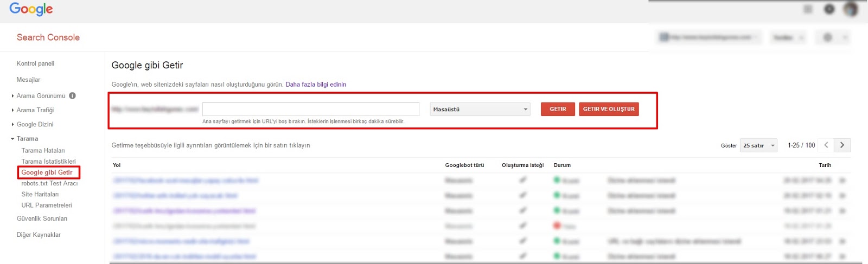Open Kontrol paneli in the sidebar
The height and width of the screenshot is (264, 868).
(35, 63)
